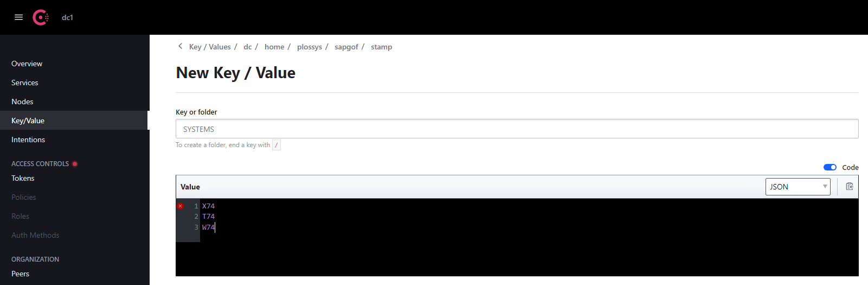
Task: Go back using the breadcrumb chevron
Action: [x=181, y=46]
